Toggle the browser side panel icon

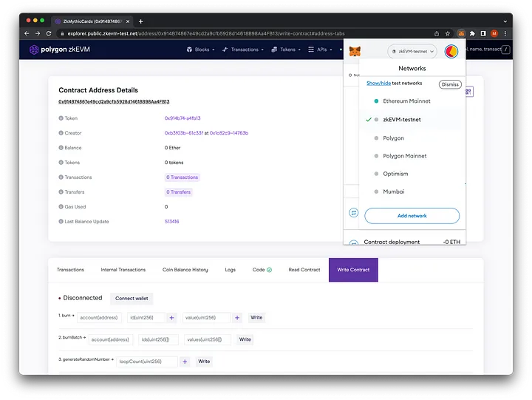click(x=483, y=33)
